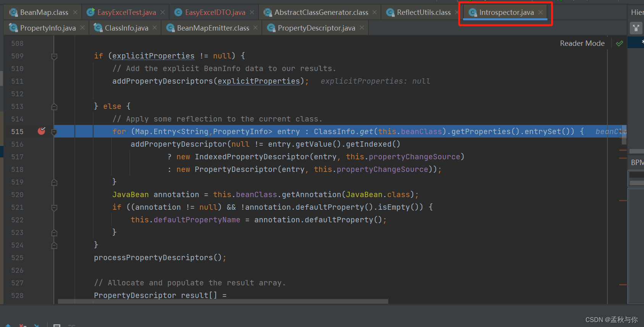Click line number 516 in the gutter
The image size is (644, 327).
pyautogui.click(x=17, y=144)
